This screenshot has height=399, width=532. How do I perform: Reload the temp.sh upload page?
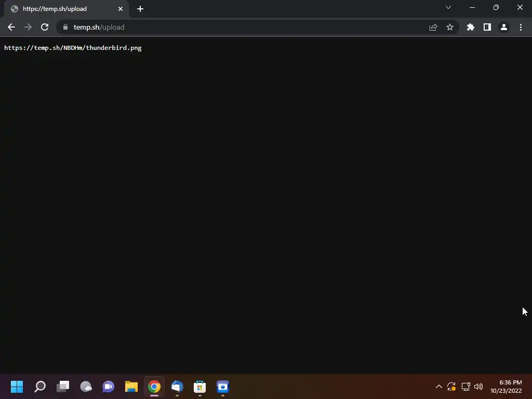(45, 27)
